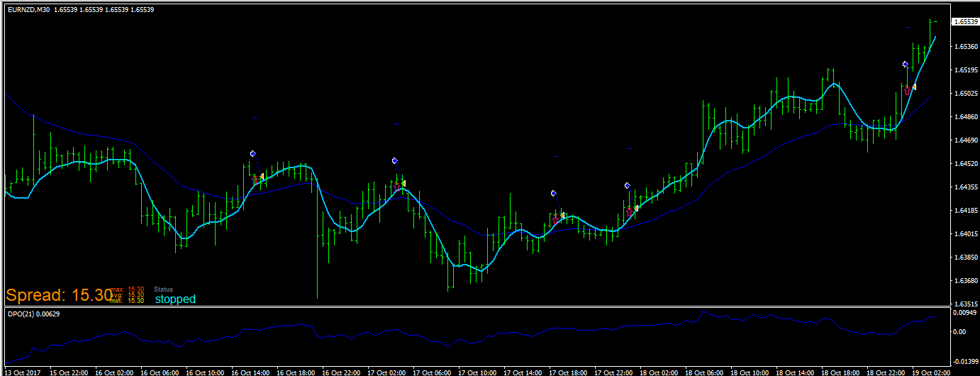
Task: Click the 1.65025 price axis label
Action: 966,94
